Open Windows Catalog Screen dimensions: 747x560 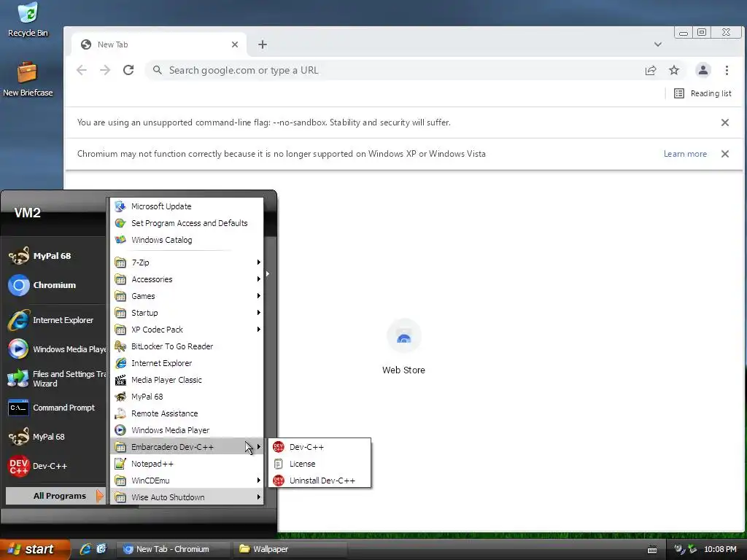tap(187, 240)
